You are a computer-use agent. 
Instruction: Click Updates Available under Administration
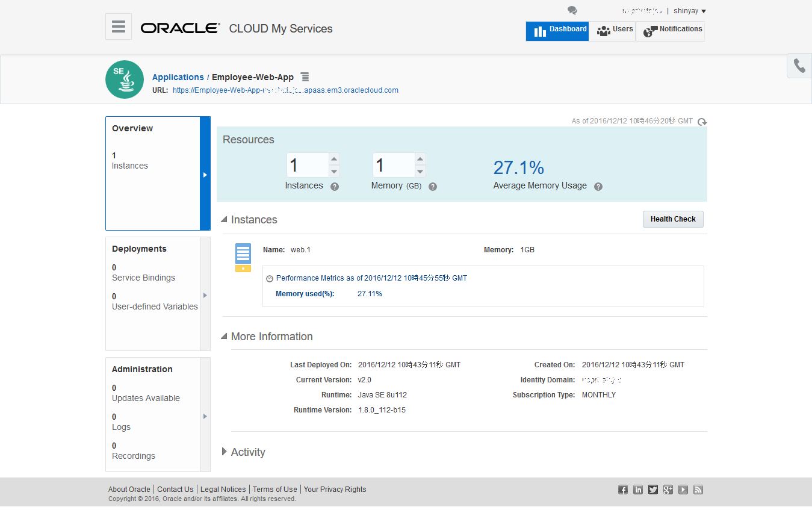tap(146, 398)
